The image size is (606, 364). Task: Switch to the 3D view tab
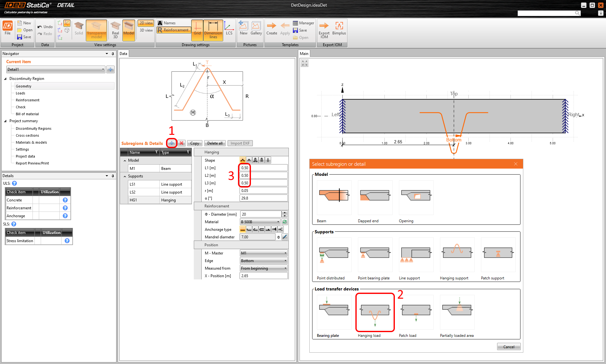tap(146, 30)
